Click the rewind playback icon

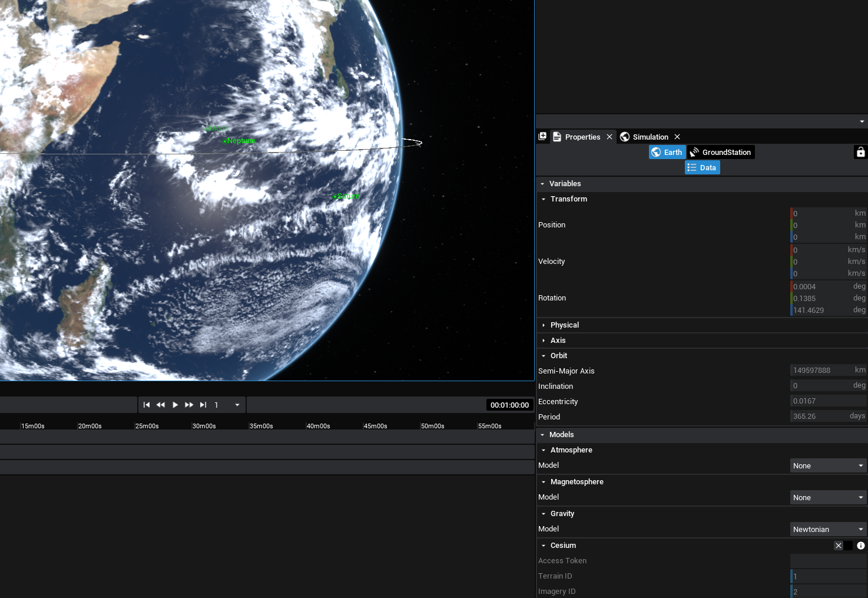pos(161,405)
